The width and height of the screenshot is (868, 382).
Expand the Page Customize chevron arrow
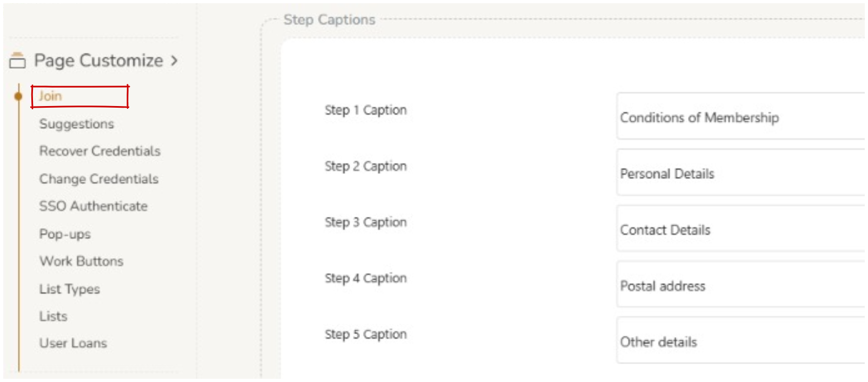pyautogui.click(x=174, y=61)
